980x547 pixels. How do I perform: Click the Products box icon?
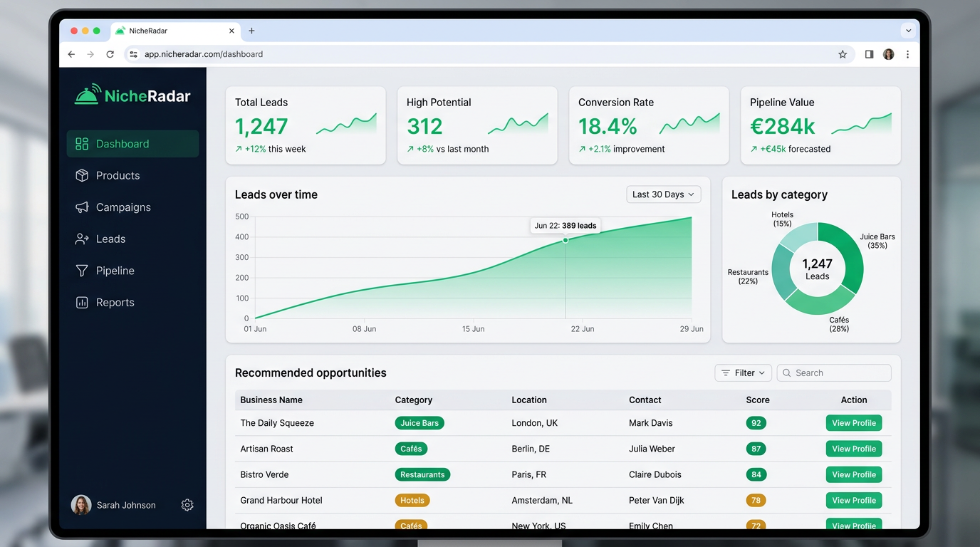coord(82,175)
